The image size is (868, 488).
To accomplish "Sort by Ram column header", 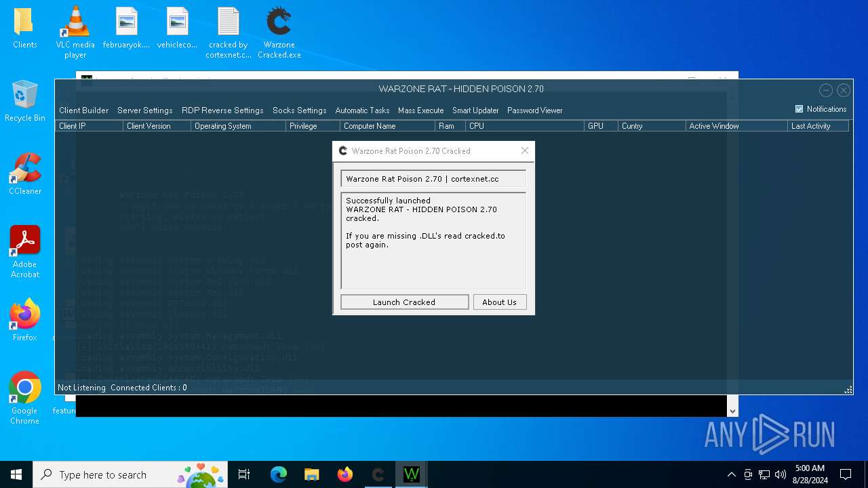I will point(450,126).
